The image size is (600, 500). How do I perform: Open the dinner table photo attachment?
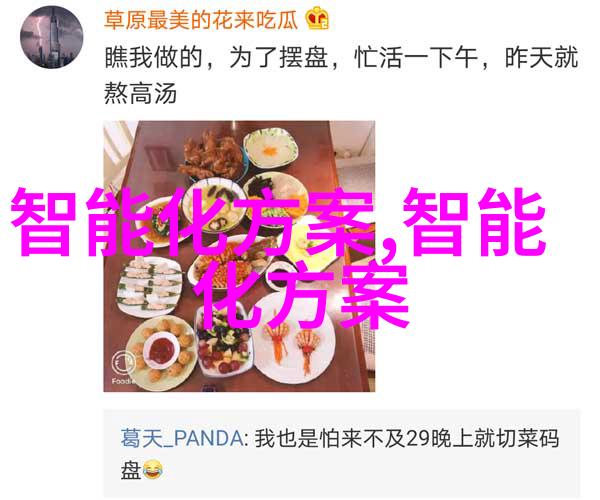coord(239,256)
